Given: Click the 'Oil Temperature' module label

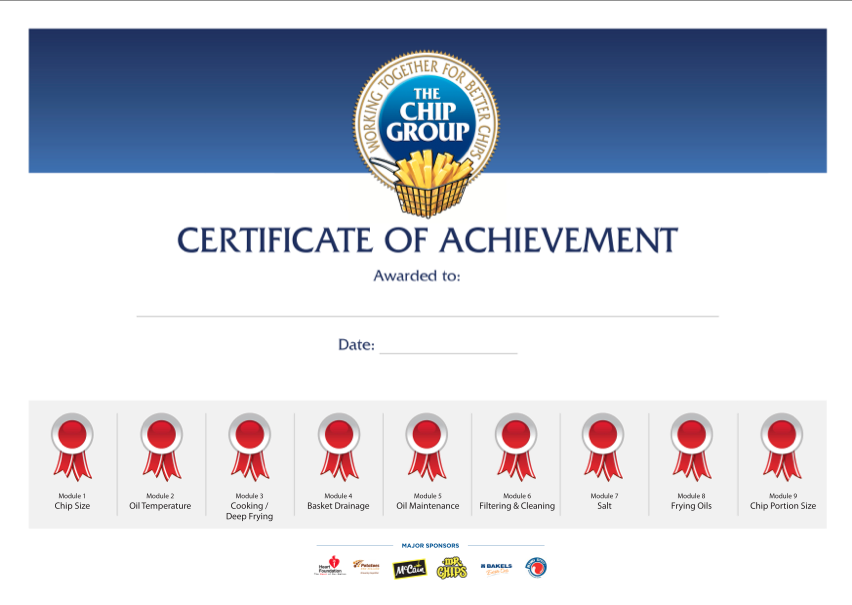Looking at the screenshot, I should tap(160, 506).
